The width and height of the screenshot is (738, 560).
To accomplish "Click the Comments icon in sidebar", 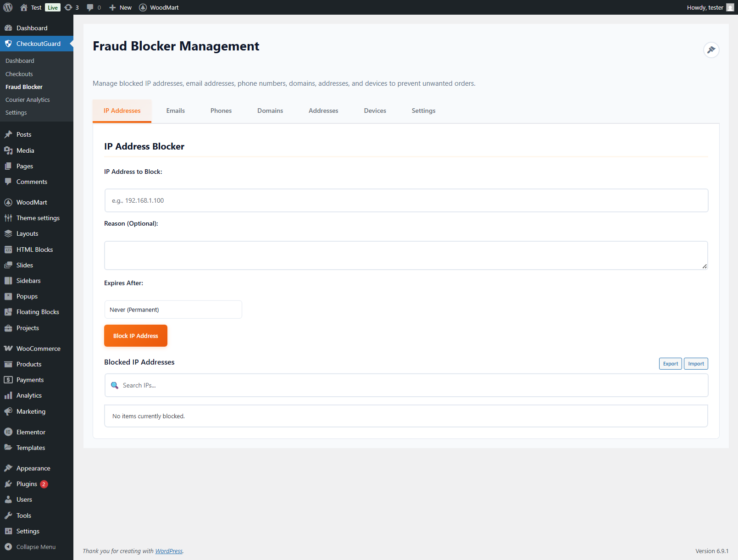I will tap(8, 182).
